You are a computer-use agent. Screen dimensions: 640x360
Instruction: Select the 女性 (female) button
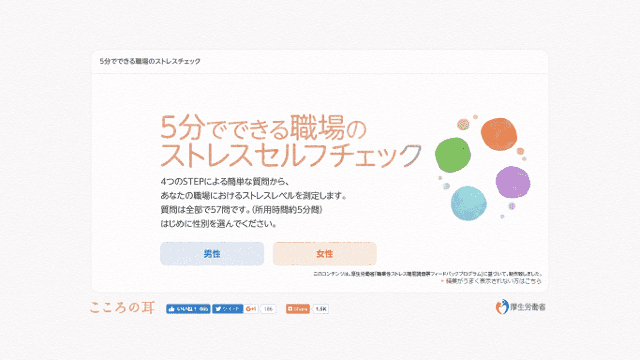tap(324, 253)
